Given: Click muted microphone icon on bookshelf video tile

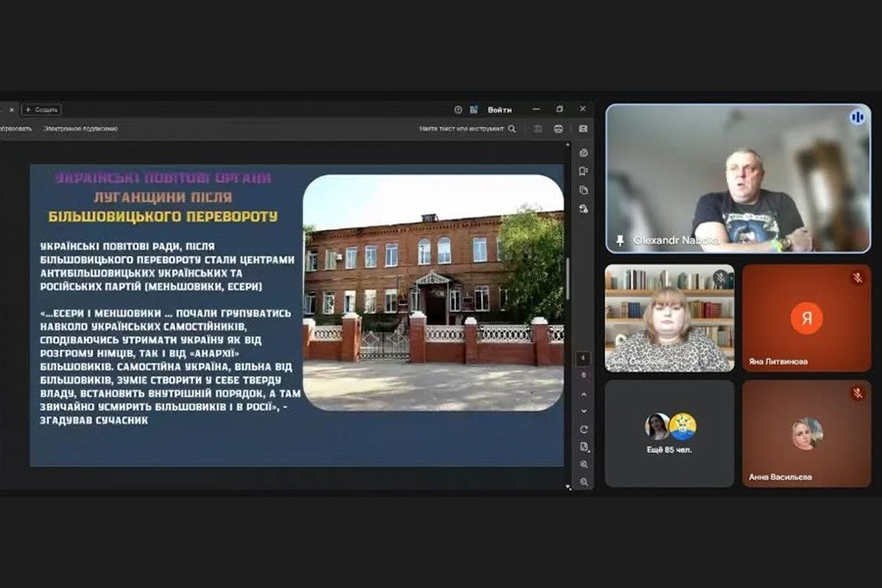Looking at the screenshot, I should click(x=720, y=277).
